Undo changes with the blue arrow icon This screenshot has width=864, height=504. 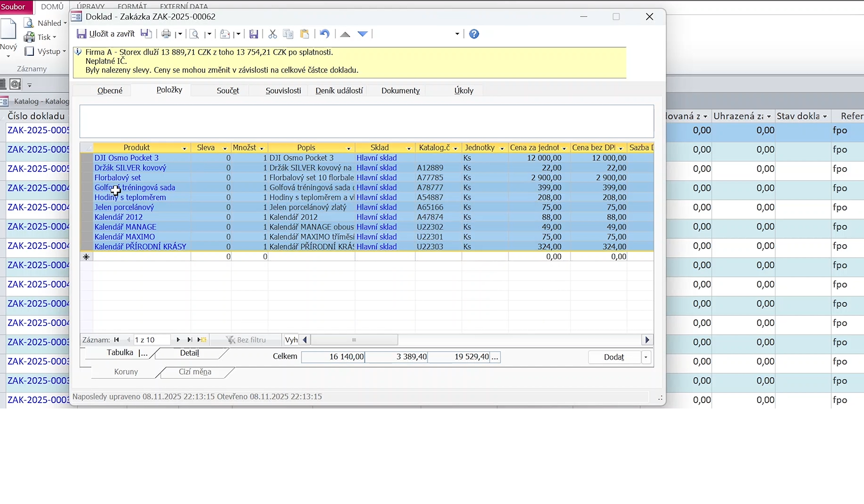pyautogui.click(x=324, y=34)
